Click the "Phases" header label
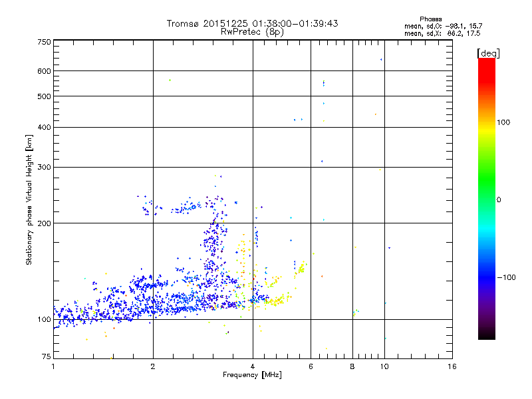Image resolution: width=532 pixels, height=399 pixels. pyautogui.click(x=430, y=19)
